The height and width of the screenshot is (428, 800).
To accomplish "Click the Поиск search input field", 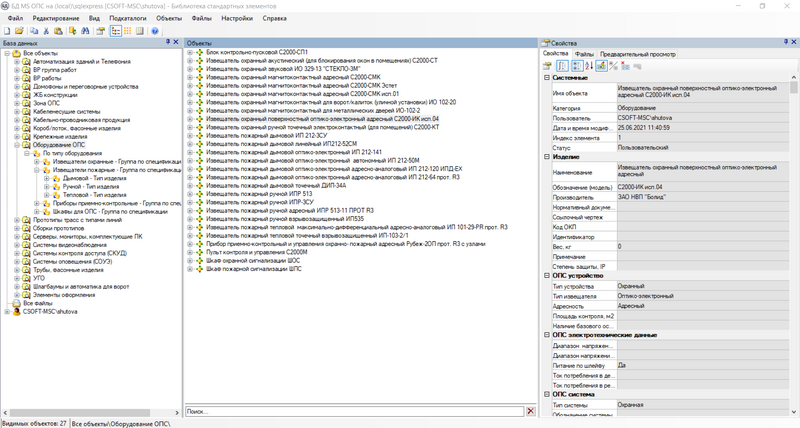I will pos(355,411).
